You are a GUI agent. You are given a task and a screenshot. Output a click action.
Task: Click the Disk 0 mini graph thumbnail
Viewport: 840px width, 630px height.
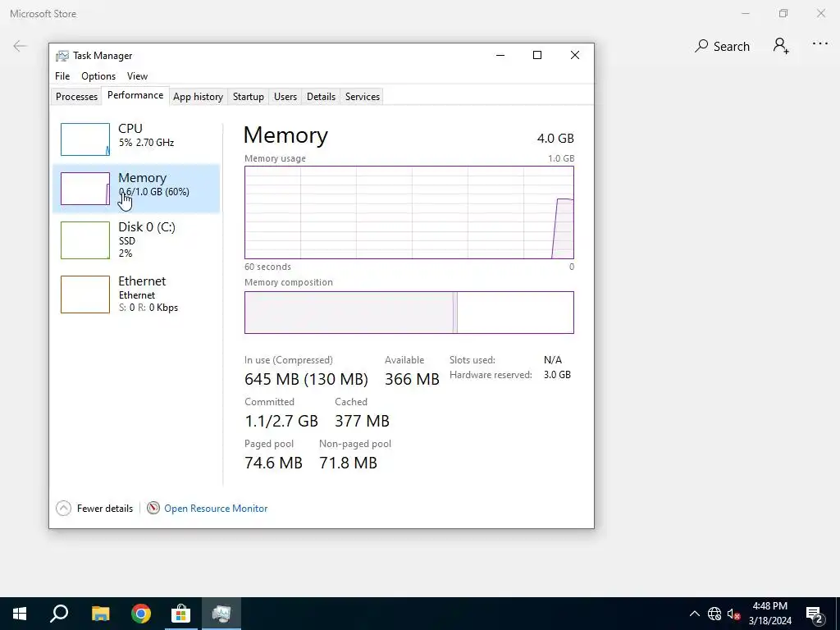(x=85, y=240)
